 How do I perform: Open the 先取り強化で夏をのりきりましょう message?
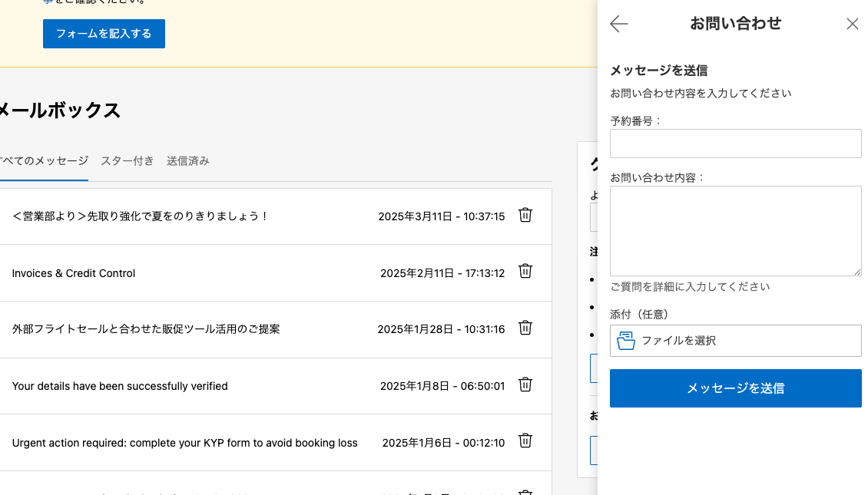141,216
